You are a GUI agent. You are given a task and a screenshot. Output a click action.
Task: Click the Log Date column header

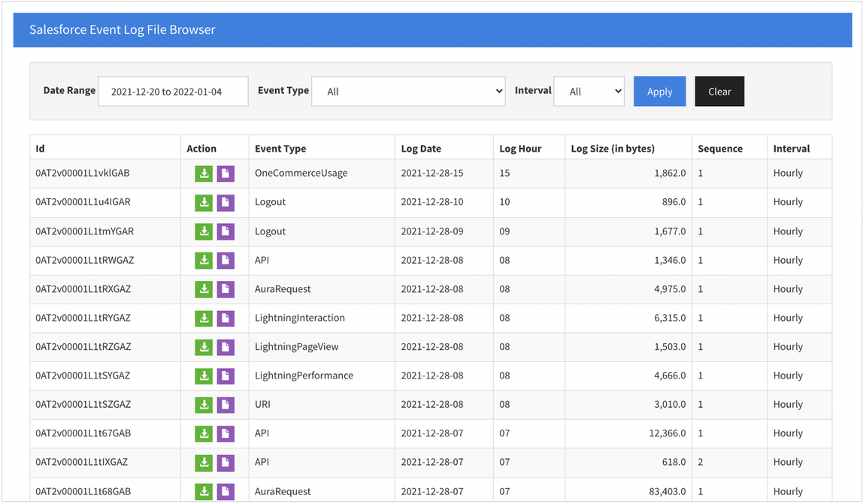click(x=421, y=149)
